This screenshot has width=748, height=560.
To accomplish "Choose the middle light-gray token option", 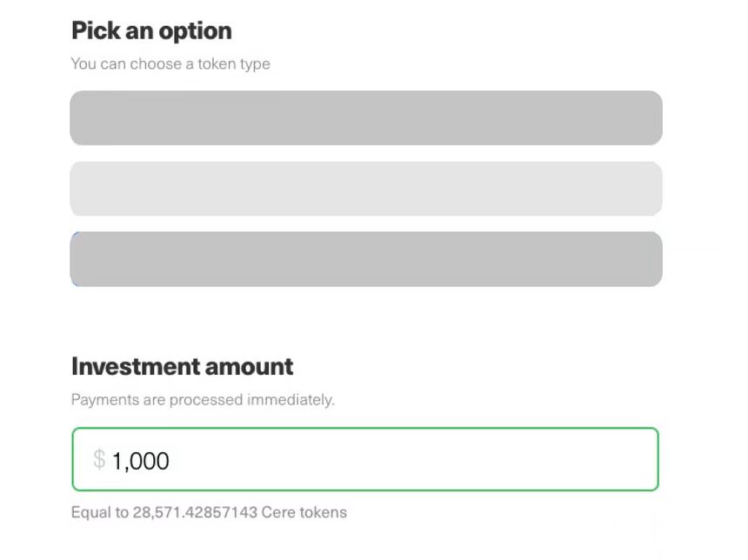I will [x=365, y=189].
